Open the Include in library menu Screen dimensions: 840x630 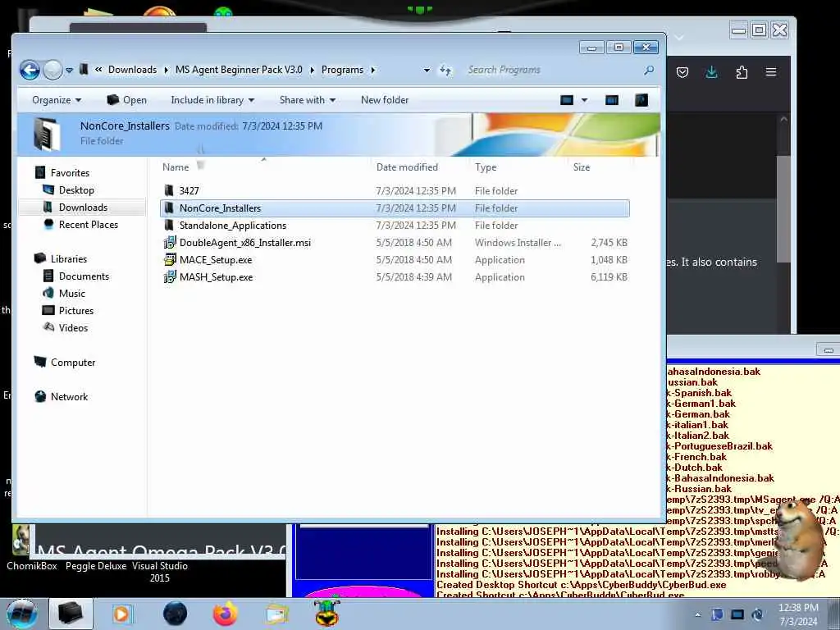click(x=212, y=100)
